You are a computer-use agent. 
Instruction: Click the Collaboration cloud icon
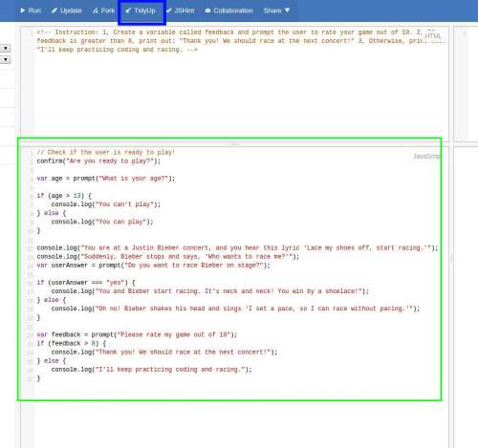tap(207, 11)
